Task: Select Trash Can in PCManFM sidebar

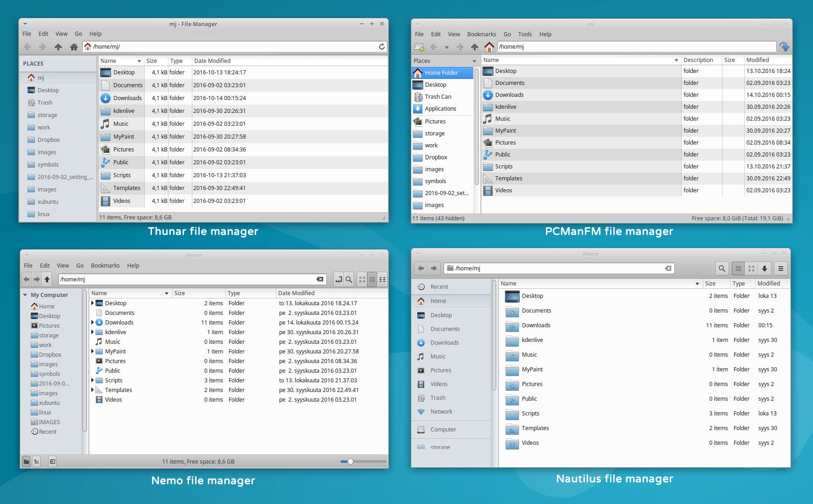Action: (x=438, y=96)
